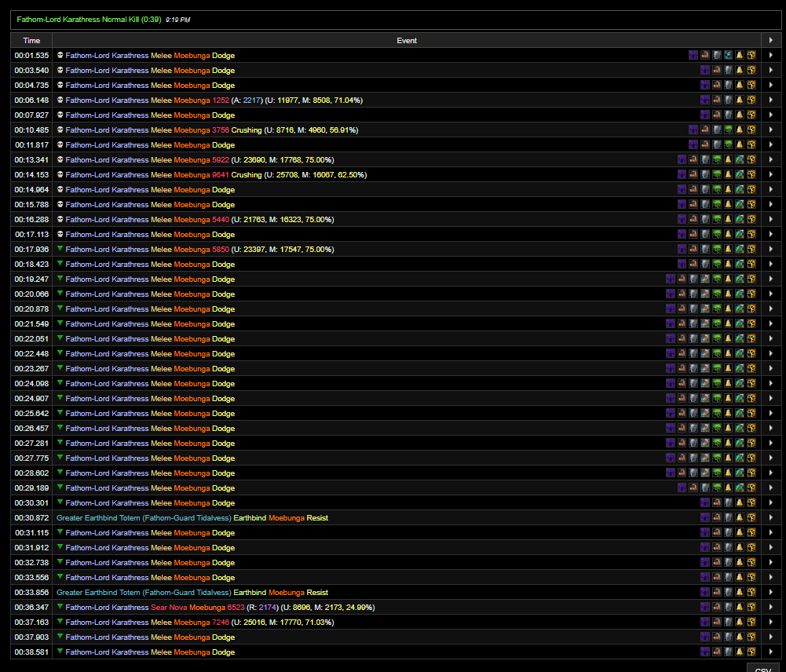Click Dodge result in row 00:38.581
This screenshot has height=672, width=786.
(223, 652)
